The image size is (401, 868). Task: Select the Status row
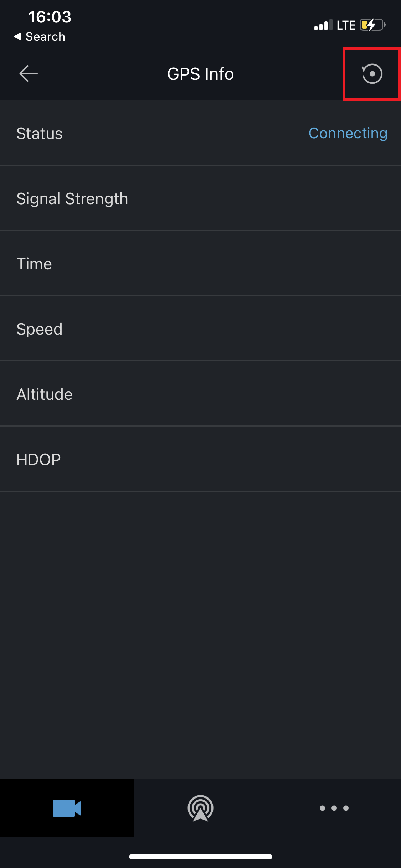[x=143, y=133]
